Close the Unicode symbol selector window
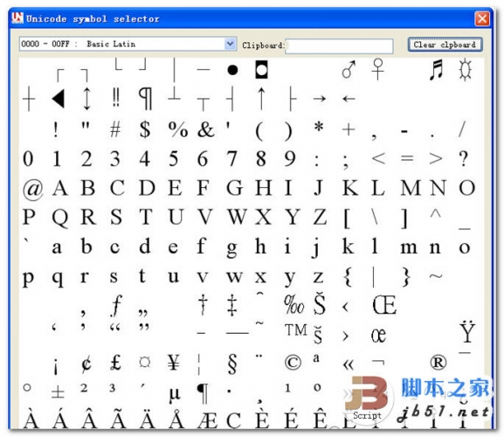 (482, 18)
